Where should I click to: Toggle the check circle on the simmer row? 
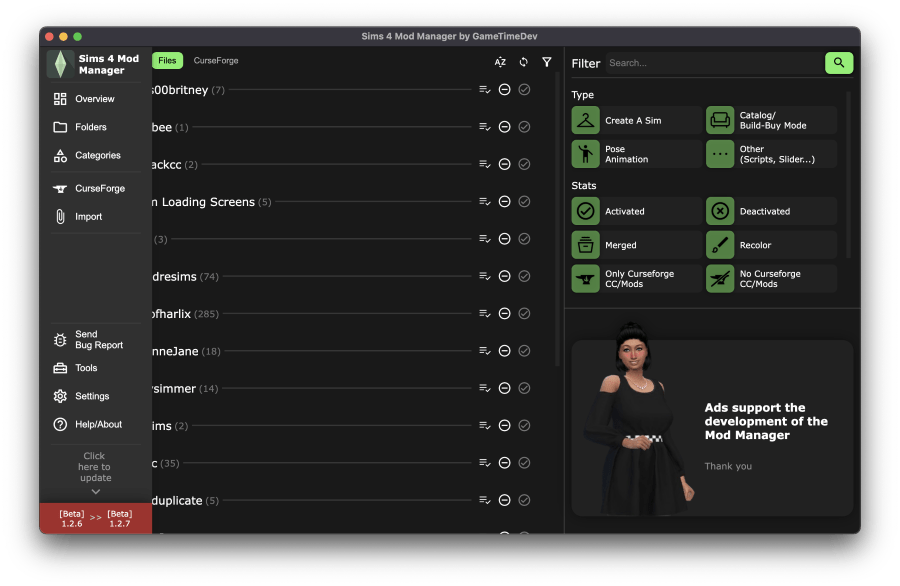click(x=524, y=388)
